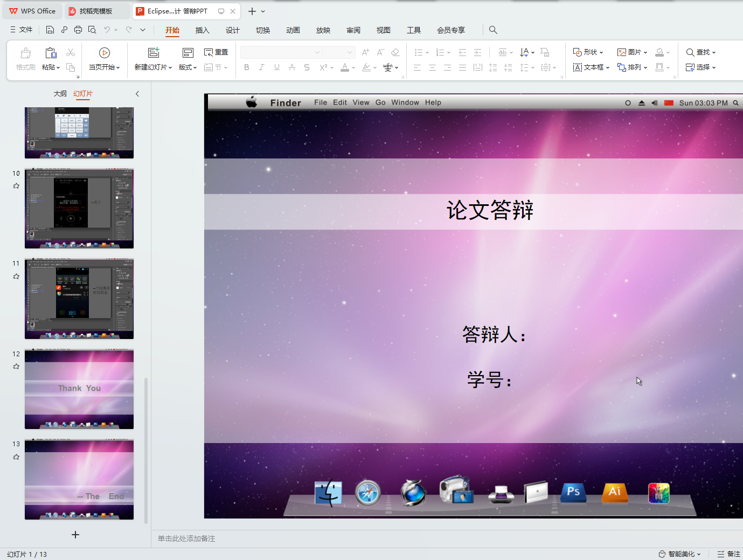
Task: Click the Redo arrow icon
Action: coord(129,30)
